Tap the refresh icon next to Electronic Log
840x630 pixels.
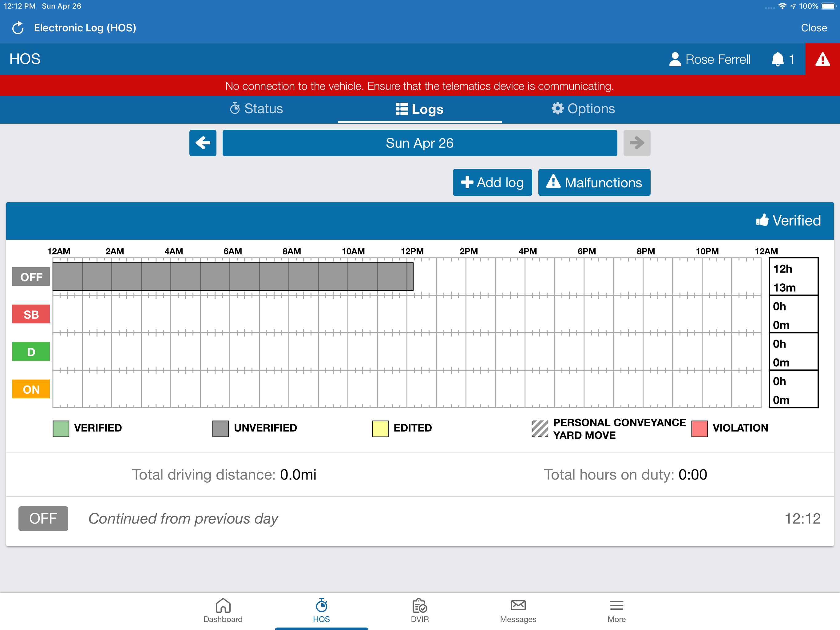click(18, 28)
